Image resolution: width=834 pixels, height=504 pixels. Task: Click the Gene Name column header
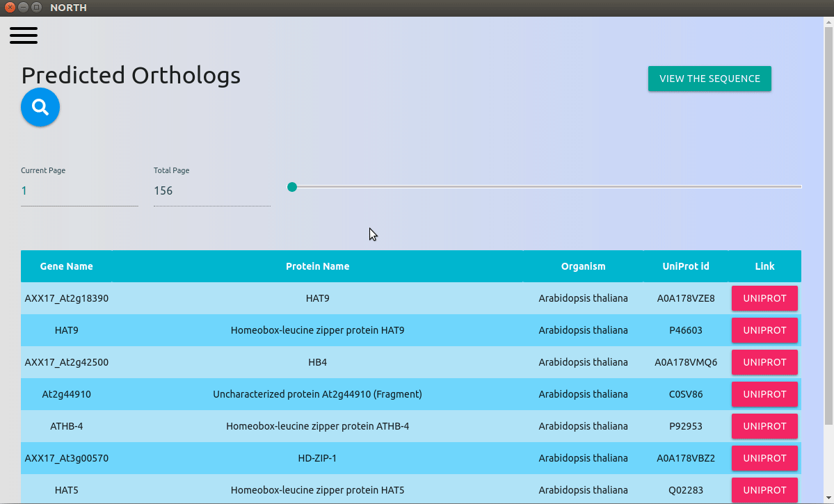pyautogui.click(x=67, y=266)
